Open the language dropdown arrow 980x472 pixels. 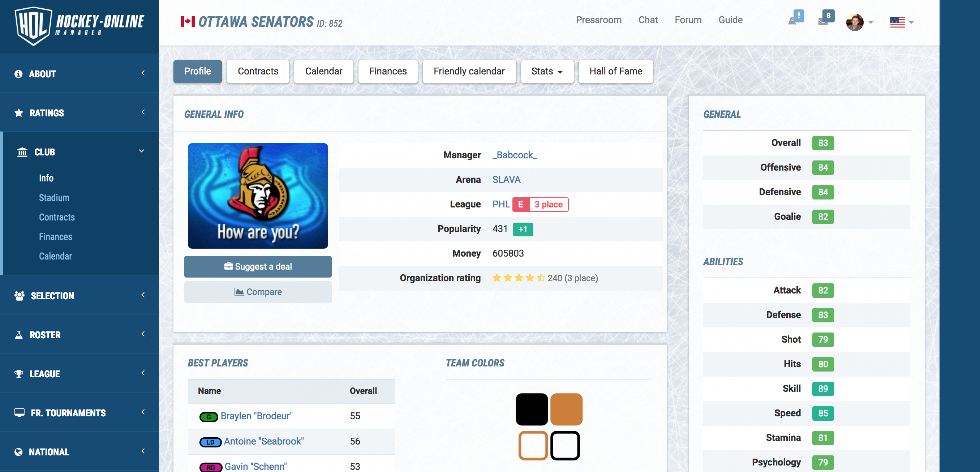click(x=911, y=22)
